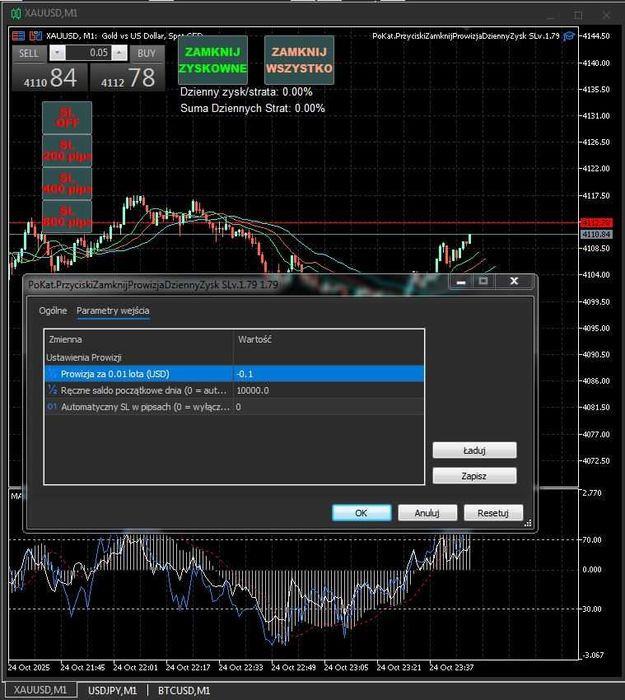Select the SL 800 pips button

[67, 217]
